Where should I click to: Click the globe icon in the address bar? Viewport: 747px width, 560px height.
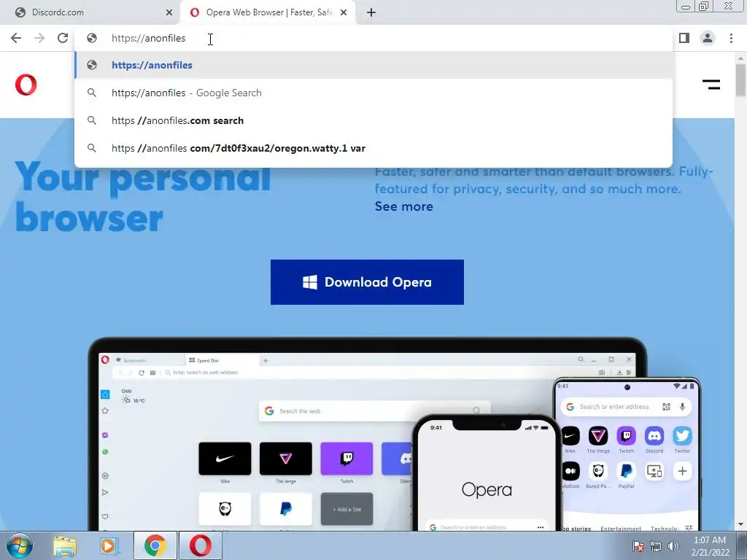(x=92, y=38)
